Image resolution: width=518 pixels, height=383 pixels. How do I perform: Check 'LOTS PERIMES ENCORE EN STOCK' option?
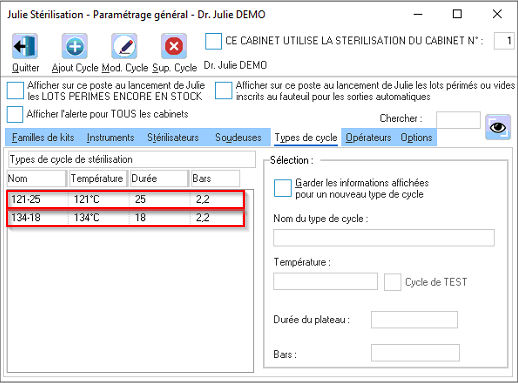click(15, 91)
